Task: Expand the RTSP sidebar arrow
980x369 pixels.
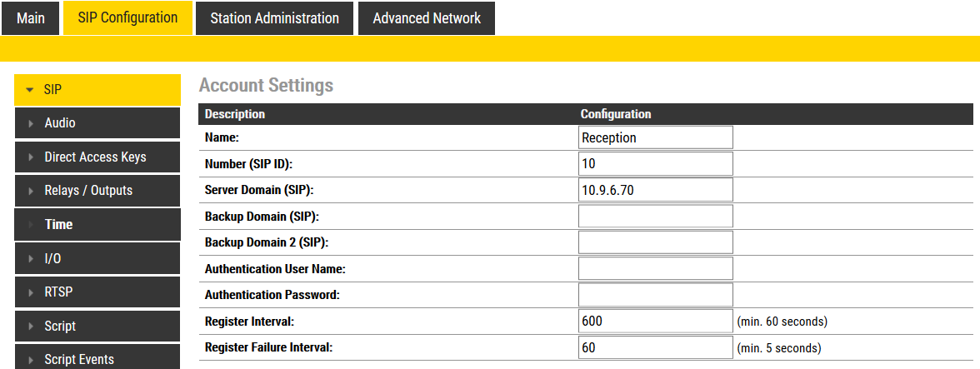Action: tap(31, 292)
